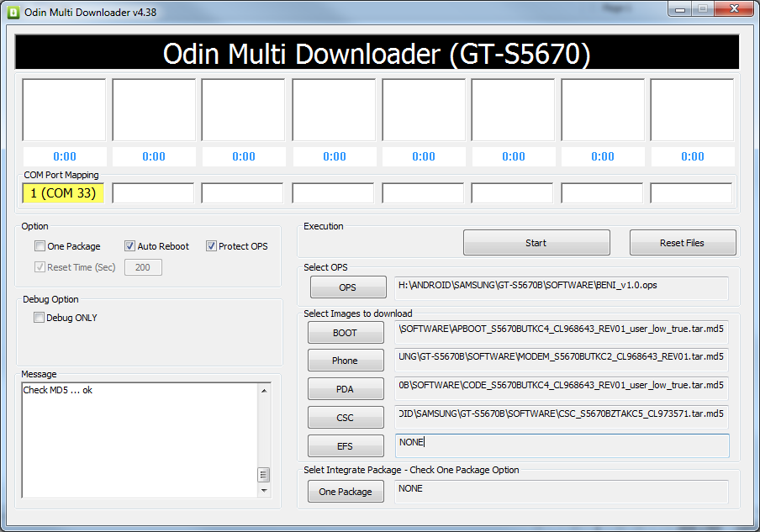
Task: Select the Phone modem file button
Action: (345, 361)
